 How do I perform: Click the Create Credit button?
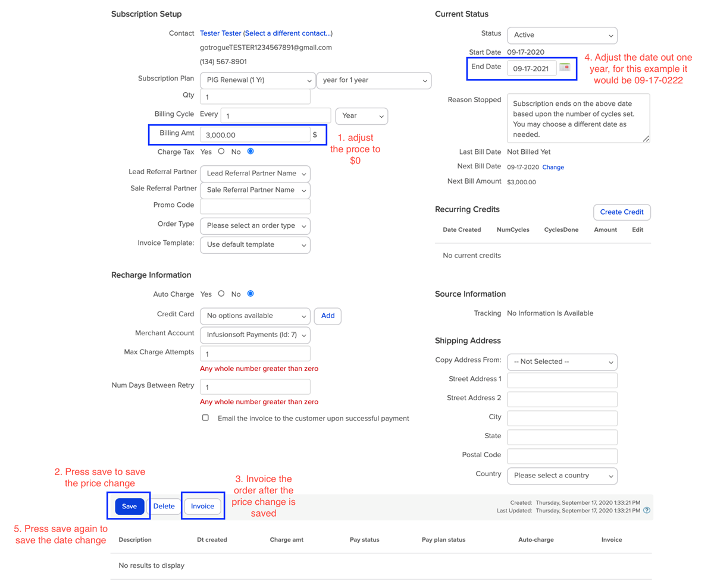point(622,212)
